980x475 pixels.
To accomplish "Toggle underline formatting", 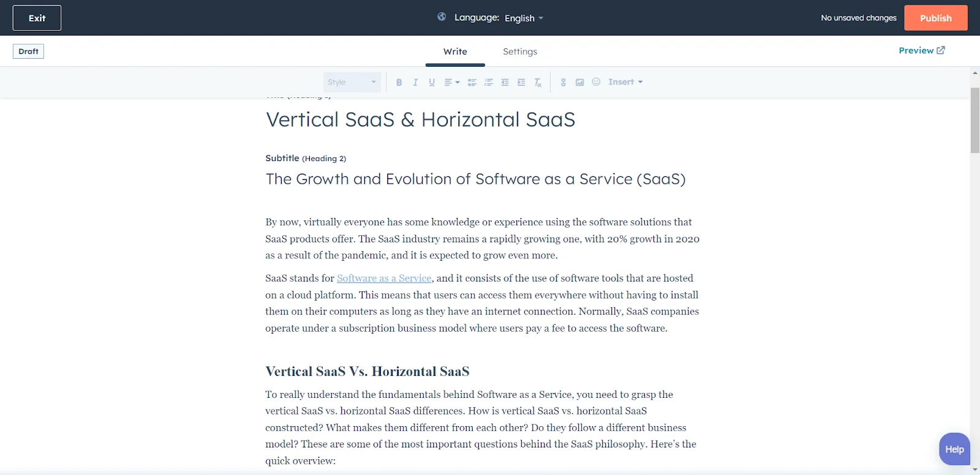I will coord(432,82).
